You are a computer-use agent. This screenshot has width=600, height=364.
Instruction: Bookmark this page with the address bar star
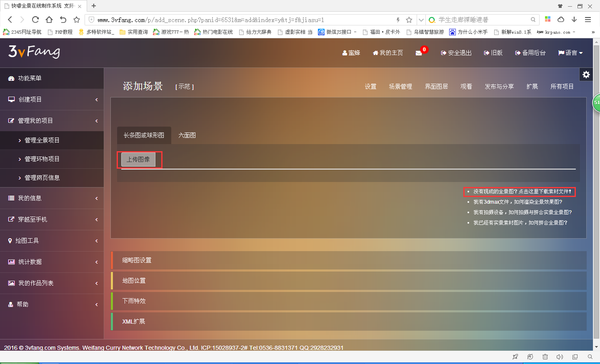(x=409, y=20)
